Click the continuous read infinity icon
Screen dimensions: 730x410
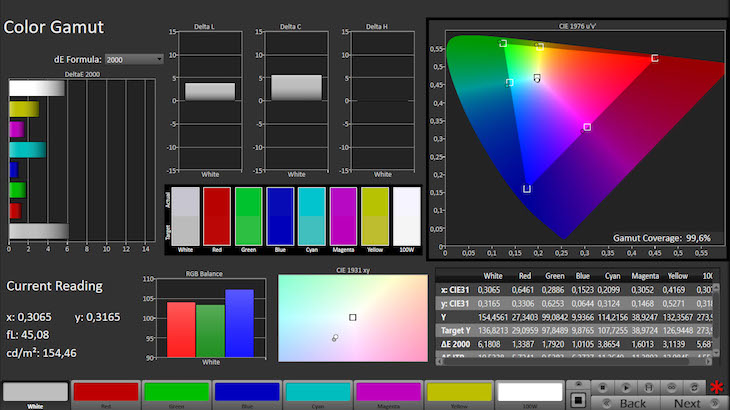(671, 387)
